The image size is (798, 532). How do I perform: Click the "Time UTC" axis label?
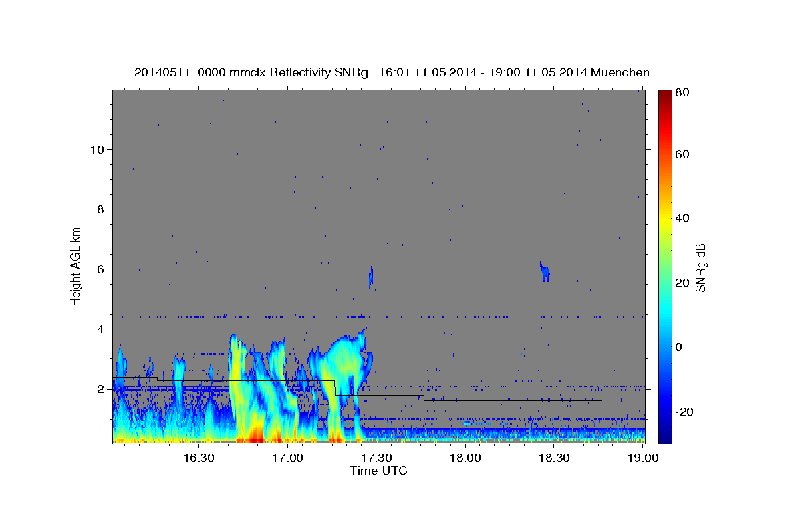378,471
